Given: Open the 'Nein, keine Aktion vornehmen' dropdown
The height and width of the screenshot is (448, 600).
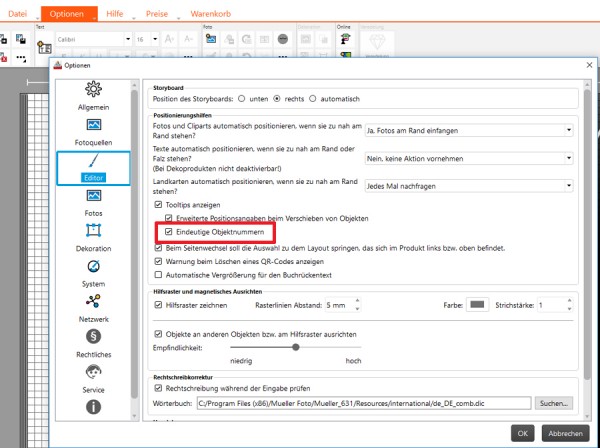Looking at the screenshot, I should pyautogui.click(x=468, y=158).
